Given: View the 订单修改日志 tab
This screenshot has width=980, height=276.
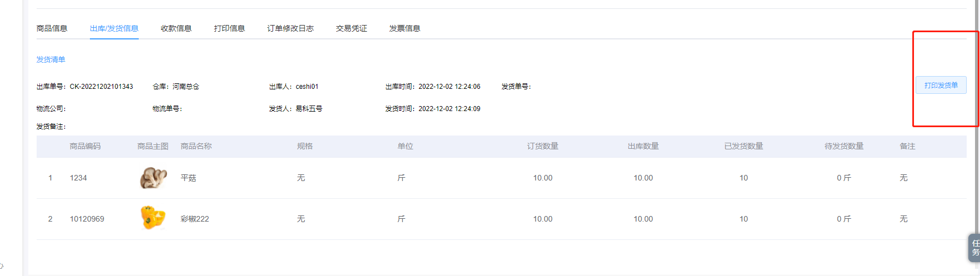Looking at the screenshot, I should pos(290,28).
